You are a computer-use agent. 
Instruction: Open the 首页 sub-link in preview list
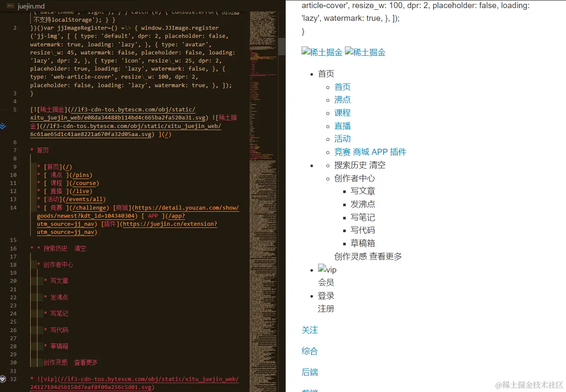[342, 87]
